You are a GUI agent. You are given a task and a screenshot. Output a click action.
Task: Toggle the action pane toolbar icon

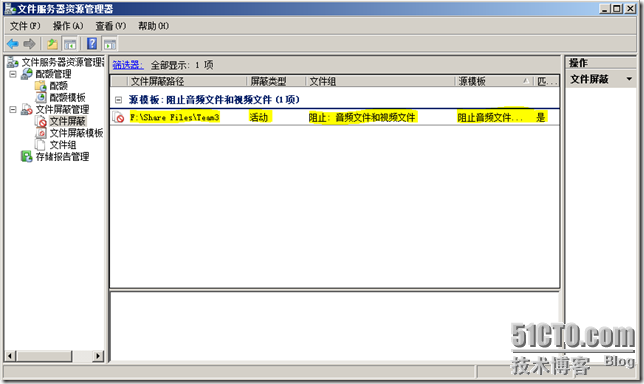click(110, 44)
